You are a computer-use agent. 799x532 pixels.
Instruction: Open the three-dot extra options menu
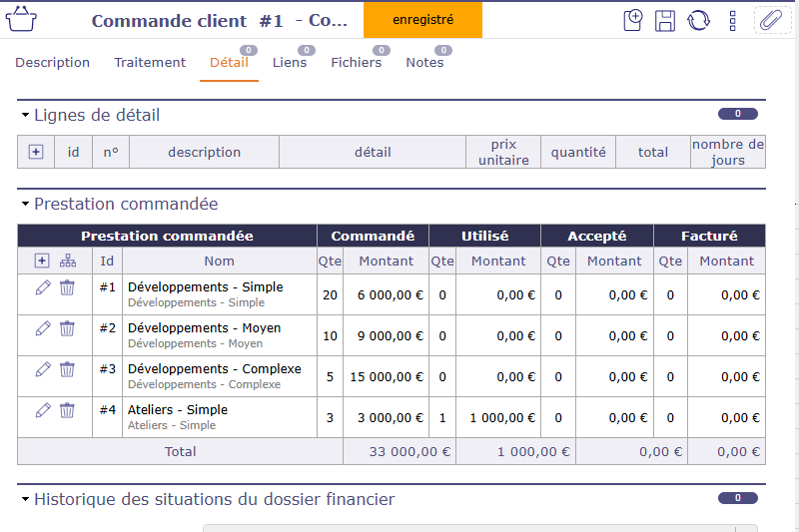point(732,20)
